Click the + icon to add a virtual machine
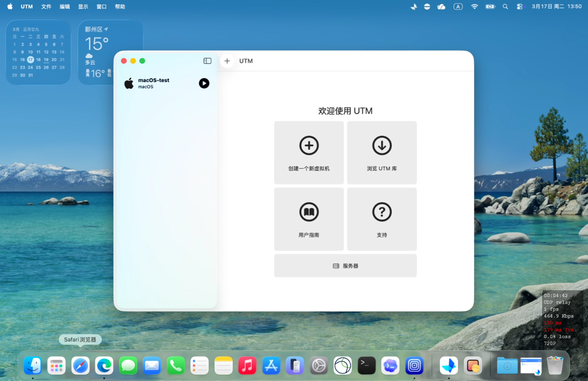588x381 pixels. [227, 61]
